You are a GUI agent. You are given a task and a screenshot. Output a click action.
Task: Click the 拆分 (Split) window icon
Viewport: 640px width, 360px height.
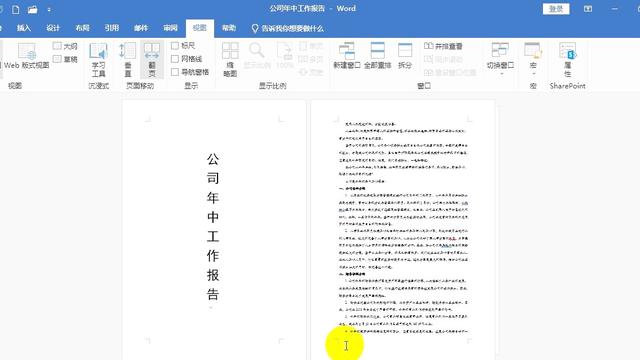click(405, 56)
